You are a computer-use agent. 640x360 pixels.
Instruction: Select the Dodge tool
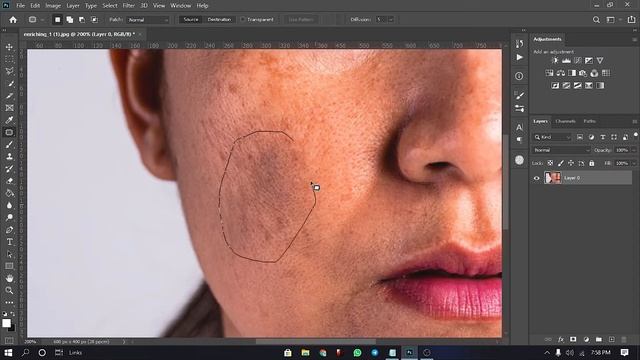point(9,218)
